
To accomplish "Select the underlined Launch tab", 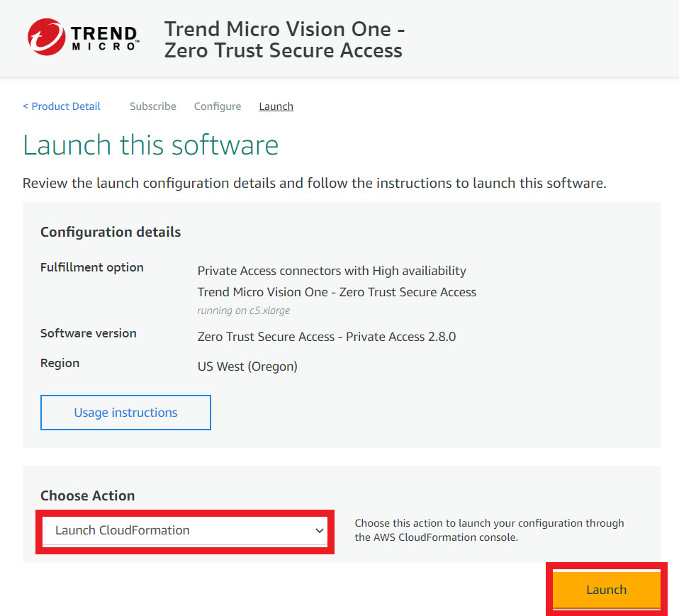I will coord(276,106).
